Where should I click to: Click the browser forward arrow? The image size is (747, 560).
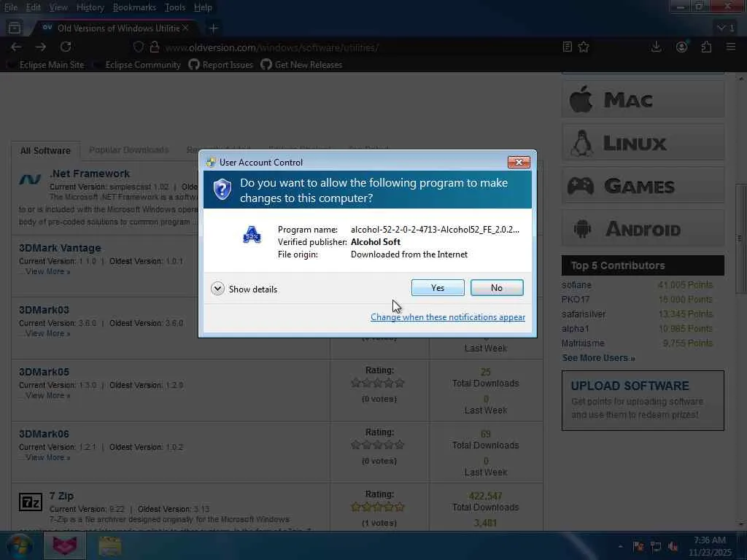41,47
